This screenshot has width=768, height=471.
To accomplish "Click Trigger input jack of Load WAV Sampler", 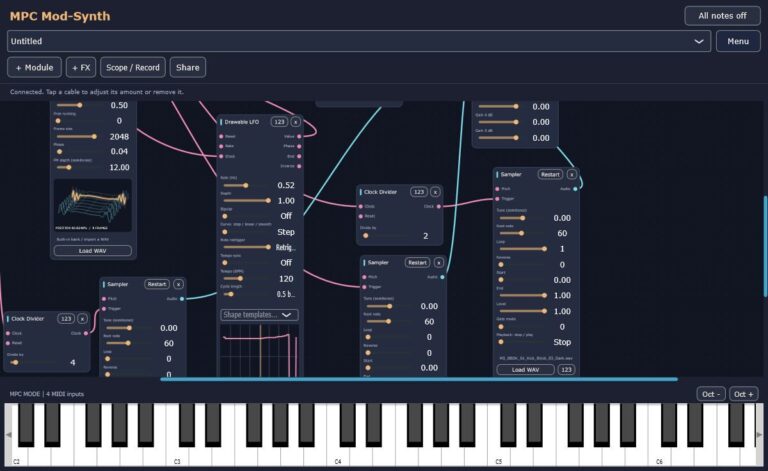I will click(498, 199).
